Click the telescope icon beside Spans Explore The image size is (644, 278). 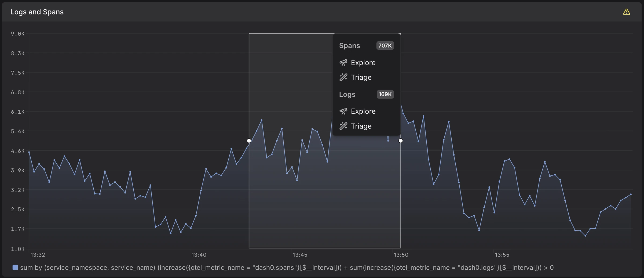pyautogui.click(x=343, y=63)
